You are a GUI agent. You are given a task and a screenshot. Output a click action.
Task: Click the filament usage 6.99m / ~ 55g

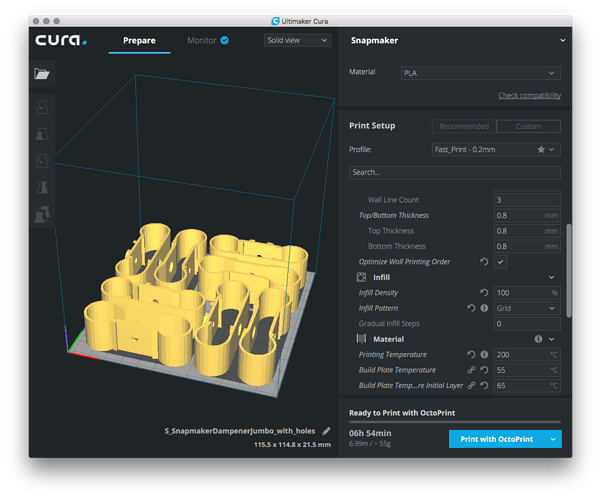pos(370,443)
